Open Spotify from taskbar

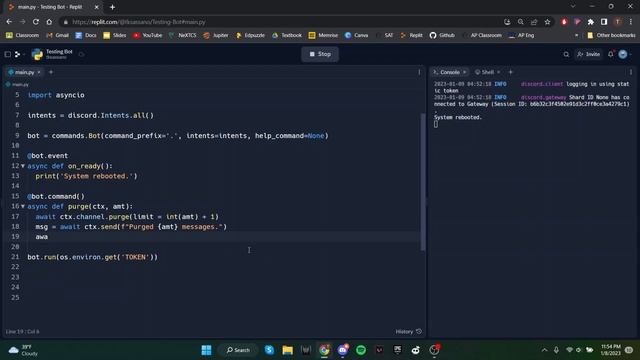[361, 350]
